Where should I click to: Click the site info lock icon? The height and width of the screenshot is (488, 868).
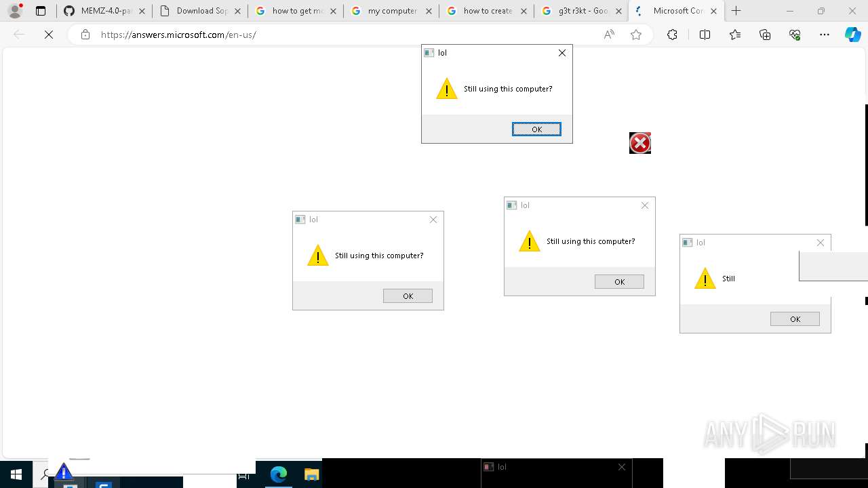tap(85, 35)
